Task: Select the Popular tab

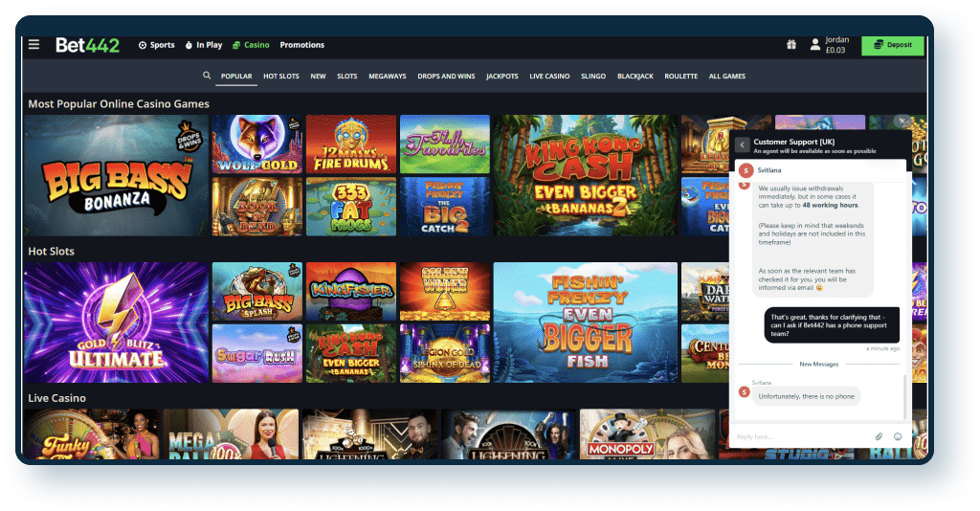Action: (x=236, y=77)
